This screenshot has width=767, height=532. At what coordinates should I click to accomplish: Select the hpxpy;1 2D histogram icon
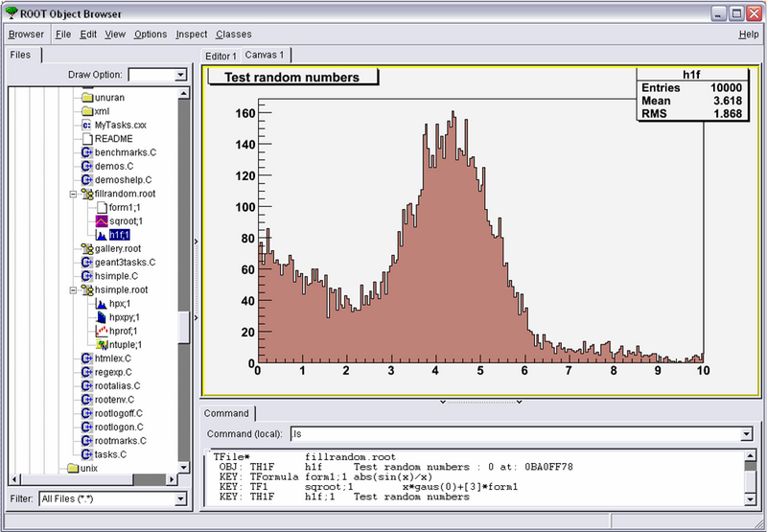101,317
